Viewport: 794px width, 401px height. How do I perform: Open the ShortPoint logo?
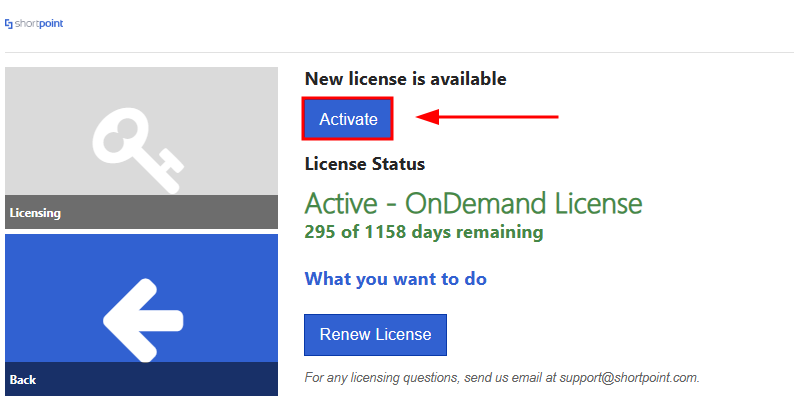click(x=34, y=24)
